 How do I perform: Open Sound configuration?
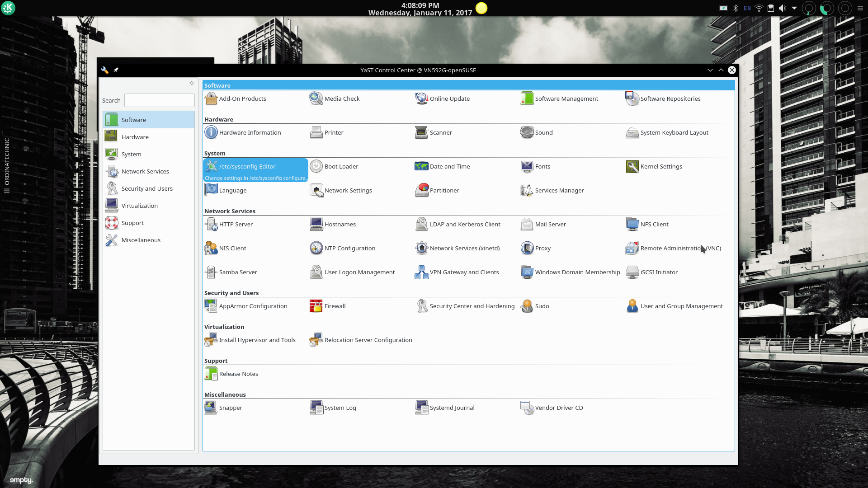coord(537,132)
